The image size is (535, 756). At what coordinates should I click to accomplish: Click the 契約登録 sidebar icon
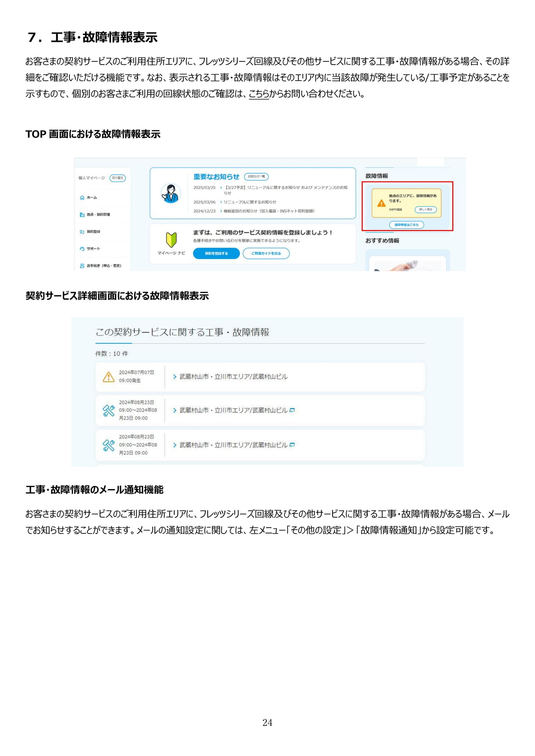(x=82, y=232)
